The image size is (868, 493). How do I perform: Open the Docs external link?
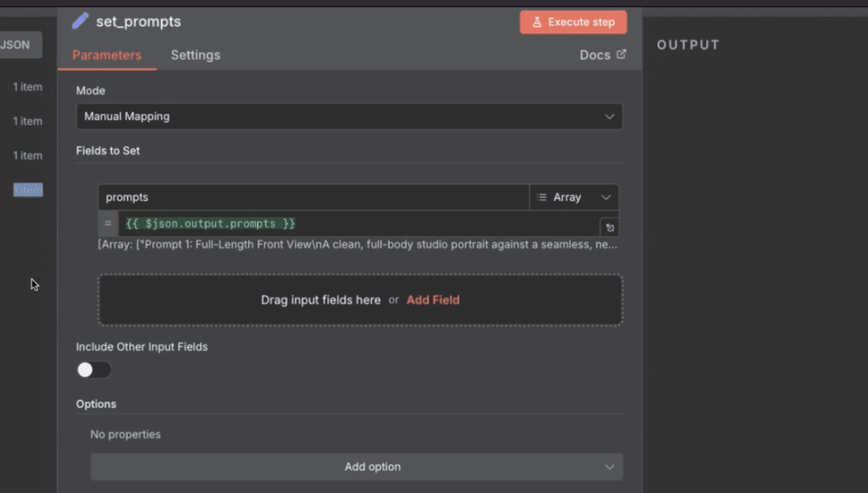(x=602, y=55)
